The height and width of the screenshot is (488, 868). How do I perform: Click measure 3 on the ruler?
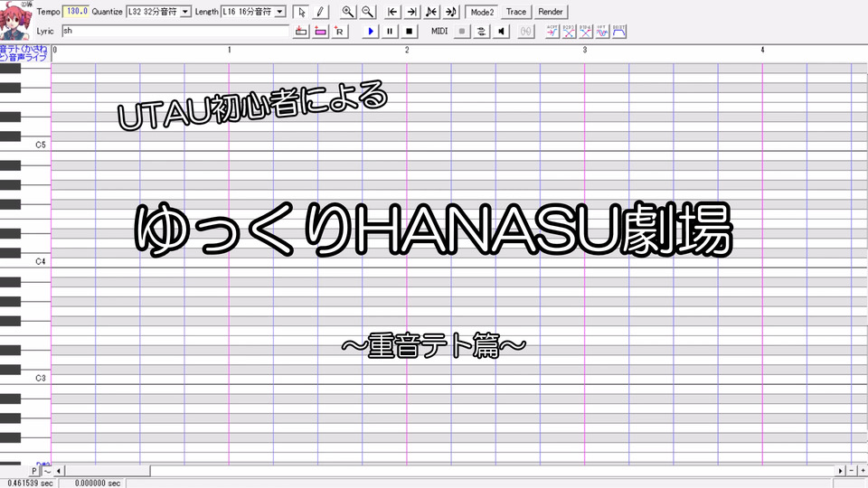[585, 50]
